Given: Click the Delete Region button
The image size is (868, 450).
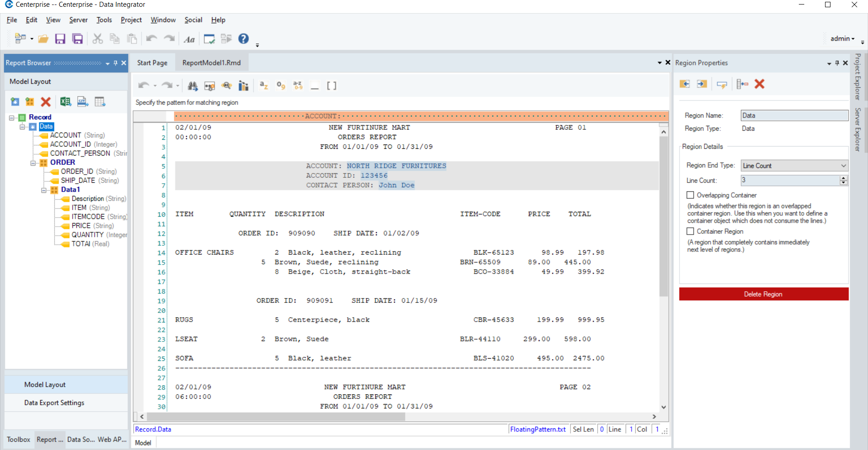Looking at the screenshot, I should (x=764, y=294).
